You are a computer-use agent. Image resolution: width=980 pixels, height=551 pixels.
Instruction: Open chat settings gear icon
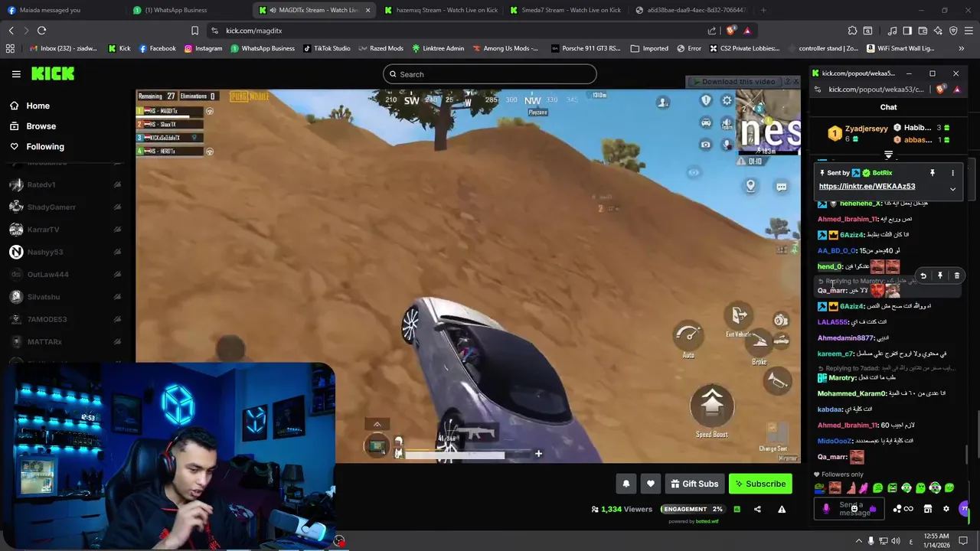pos(946,509)
